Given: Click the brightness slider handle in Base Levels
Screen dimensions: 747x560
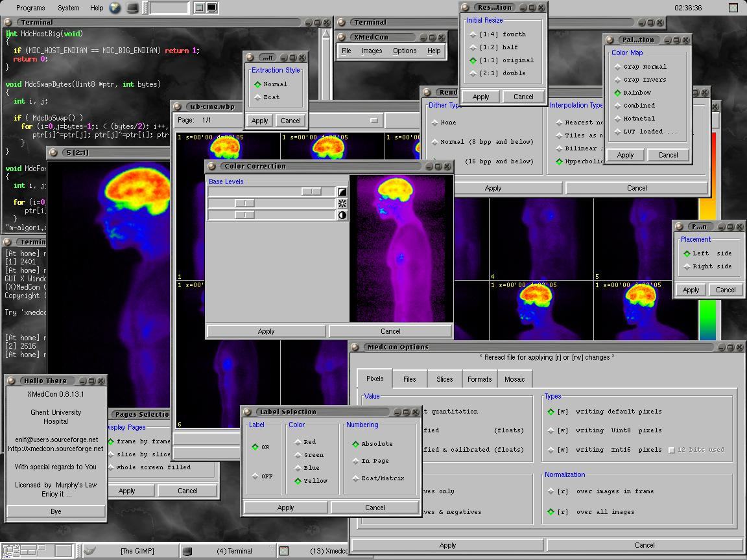Looking at the screenshot, I should (x=244, y=204).
